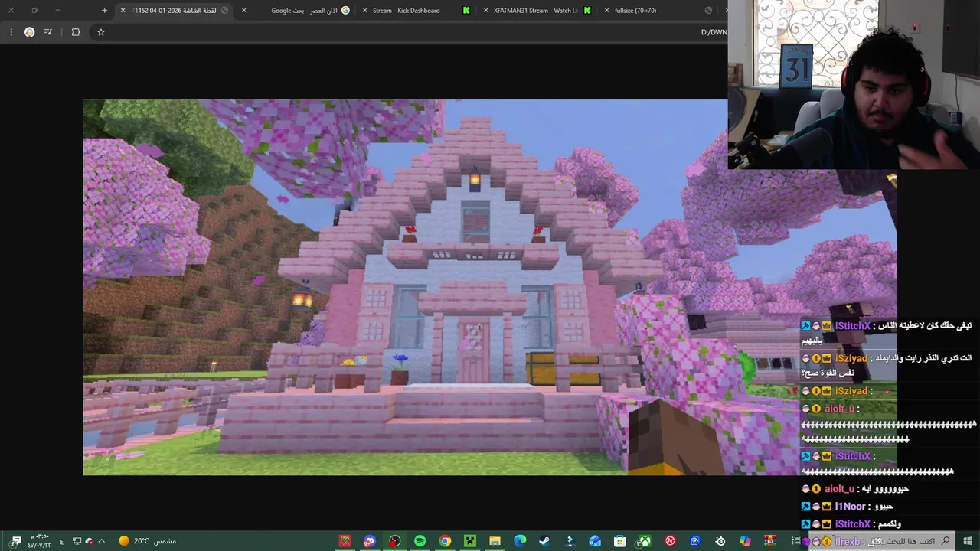Show hidden system tray icons
Image resolution: width=980 pixels, height=551 pixels.
(x=101, y=541)
